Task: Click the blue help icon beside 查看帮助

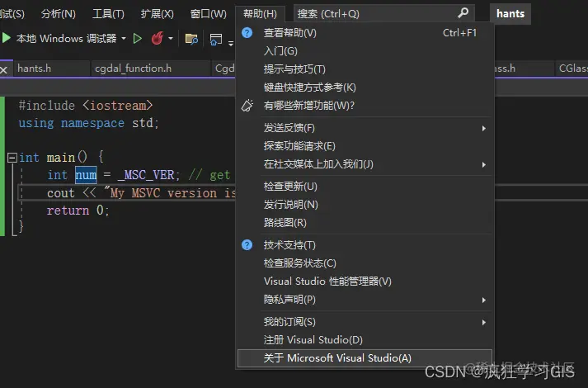Action: click(x=247, y=33)
